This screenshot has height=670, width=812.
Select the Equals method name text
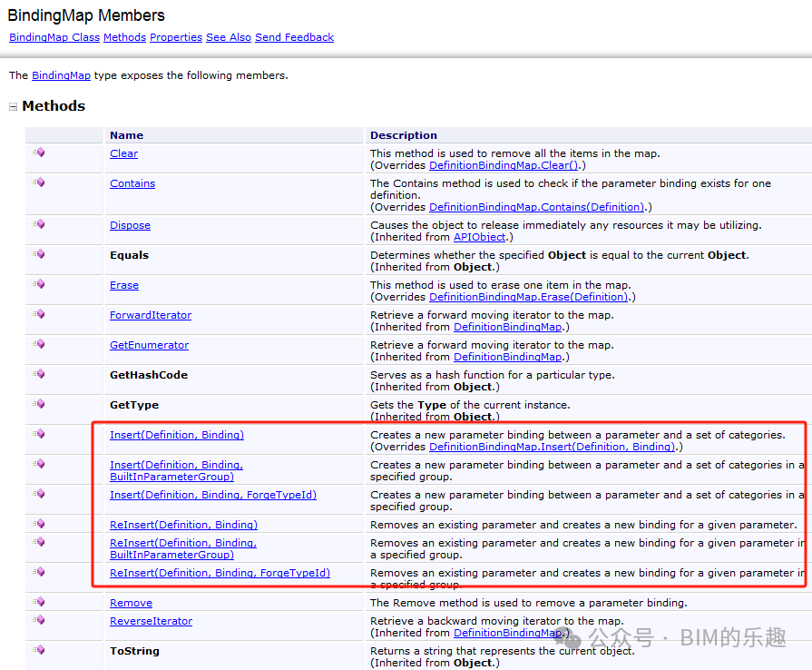pos(129,255)
